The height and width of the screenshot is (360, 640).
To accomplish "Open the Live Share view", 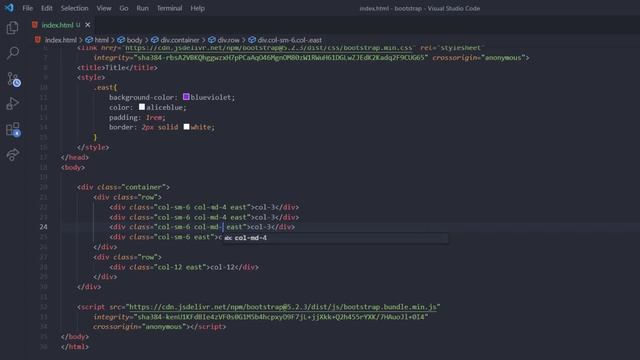I will tap(13, 155).
